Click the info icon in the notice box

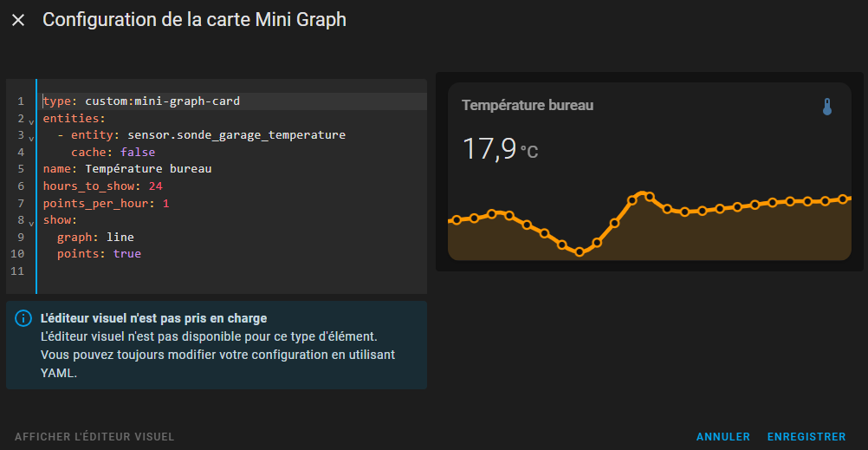point(23,319)
